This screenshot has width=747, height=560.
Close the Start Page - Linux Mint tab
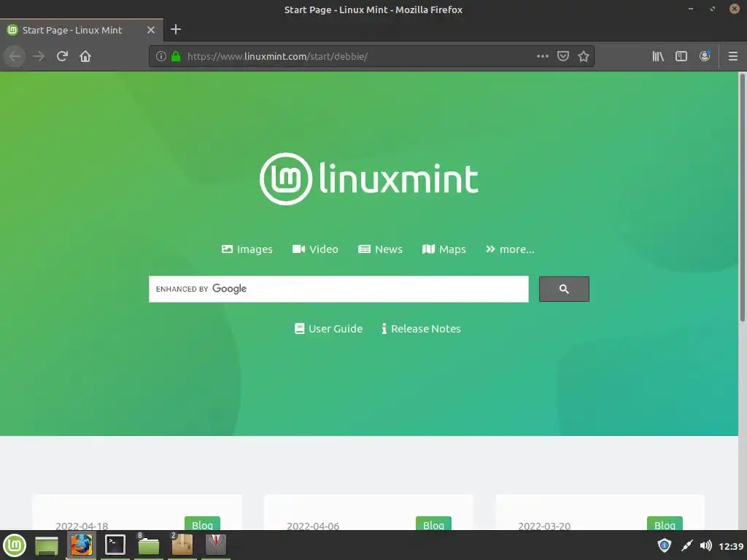[150, 30]
